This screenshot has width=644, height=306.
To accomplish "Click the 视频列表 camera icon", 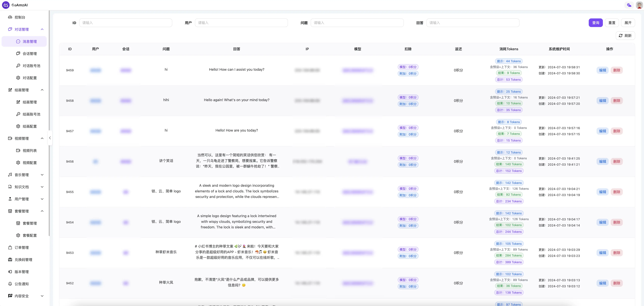I will [18, 150].
